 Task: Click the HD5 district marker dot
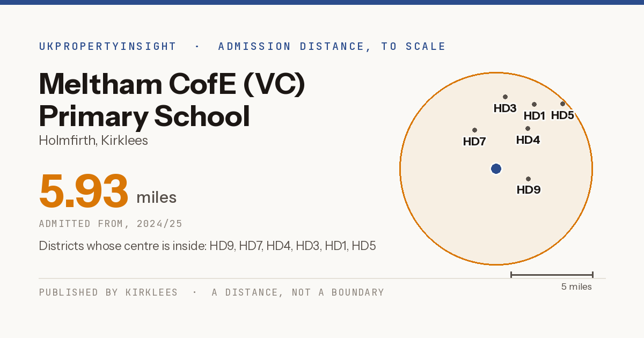(x=562, y=104)
